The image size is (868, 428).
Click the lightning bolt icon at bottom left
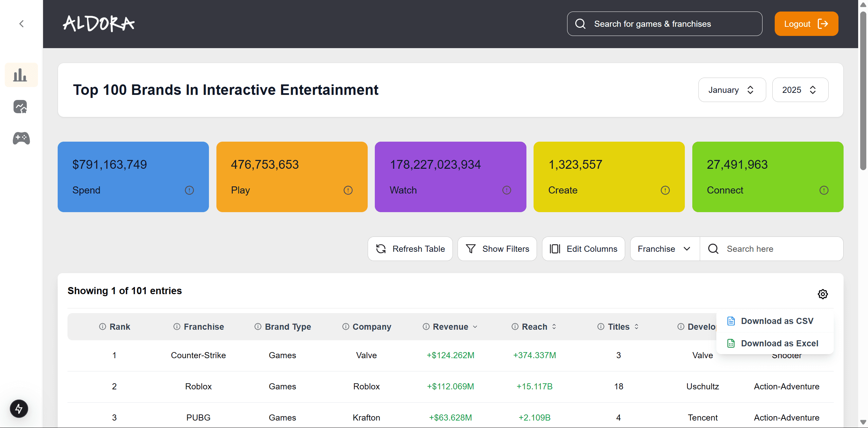[19, 409]
